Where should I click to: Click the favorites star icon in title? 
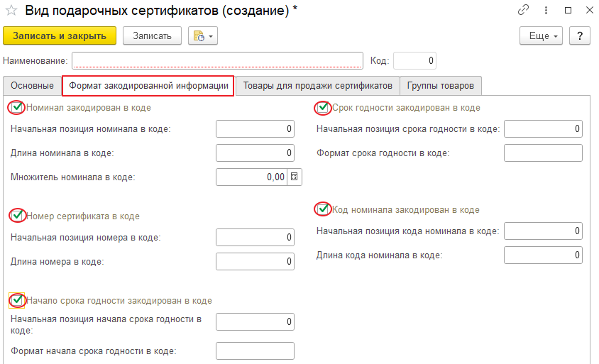tap(11, 11)
